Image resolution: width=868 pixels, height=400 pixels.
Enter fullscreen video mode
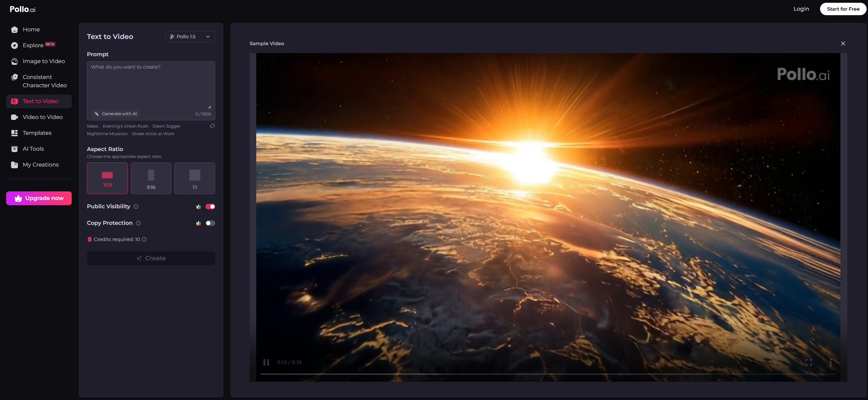[808, 362]
